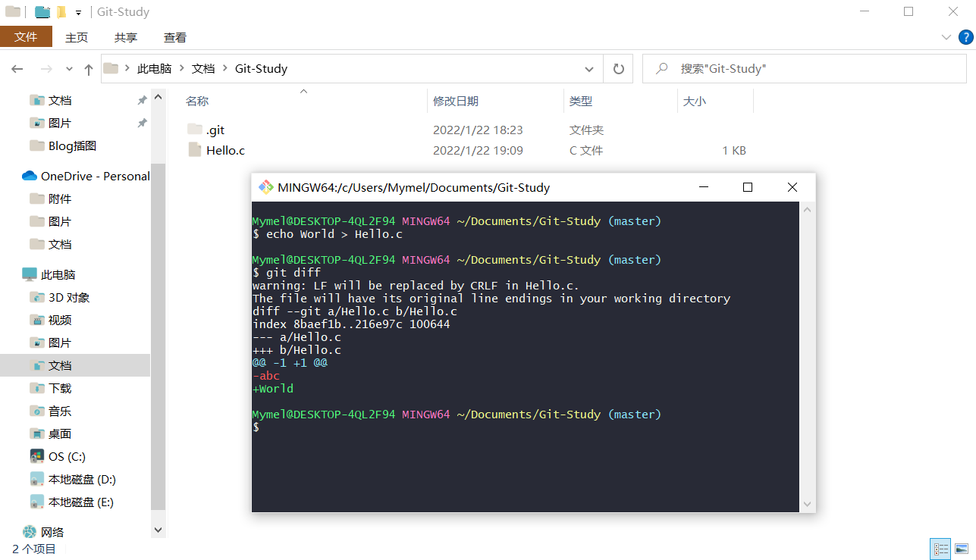
Task: Open 附件 folder under OneDrive
Action: tap(60, 199)
